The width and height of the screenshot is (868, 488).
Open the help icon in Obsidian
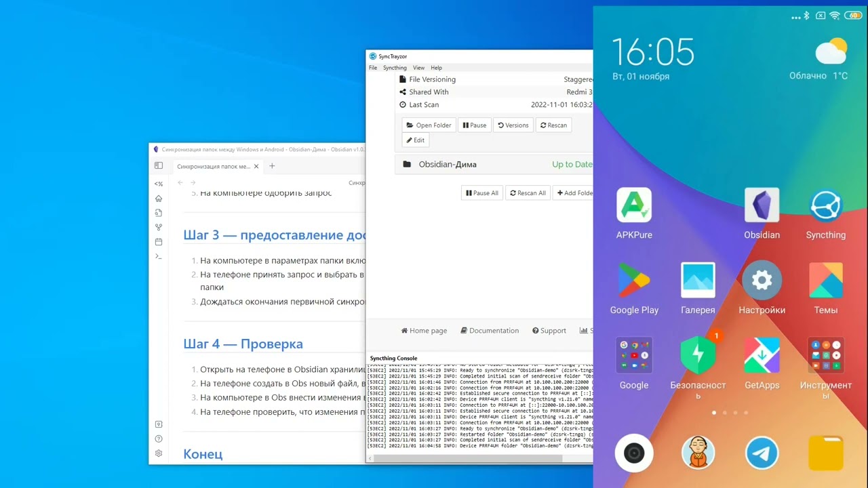point(158,439)
